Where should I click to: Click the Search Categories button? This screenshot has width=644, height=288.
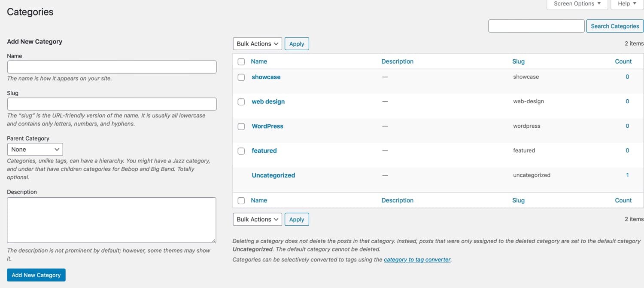614,26
